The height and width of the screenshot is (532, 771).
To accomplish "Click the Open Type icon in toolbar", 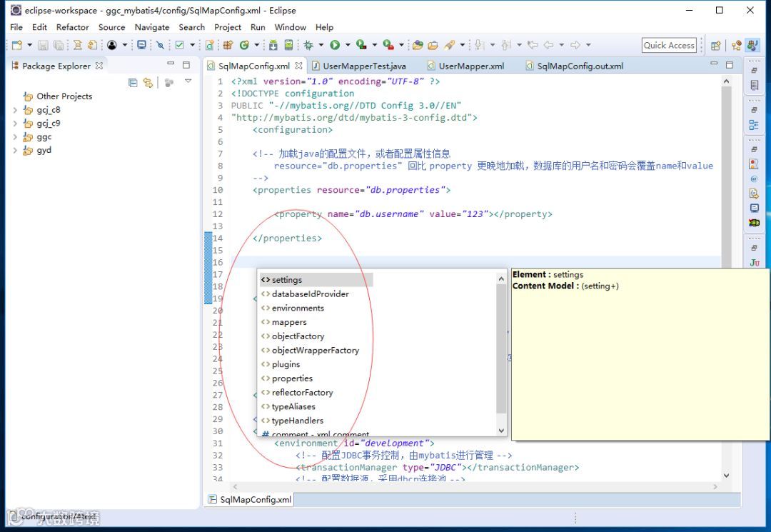I will click(418, 45).
